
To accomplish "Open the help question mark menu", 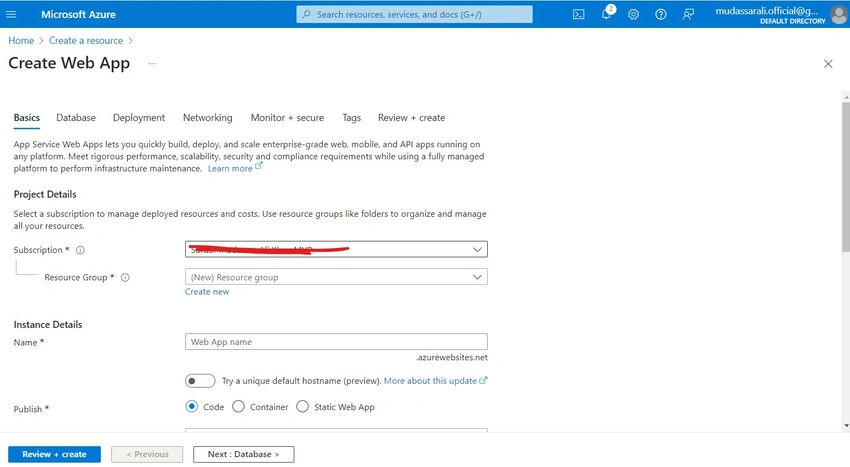I will coord(660,15).
